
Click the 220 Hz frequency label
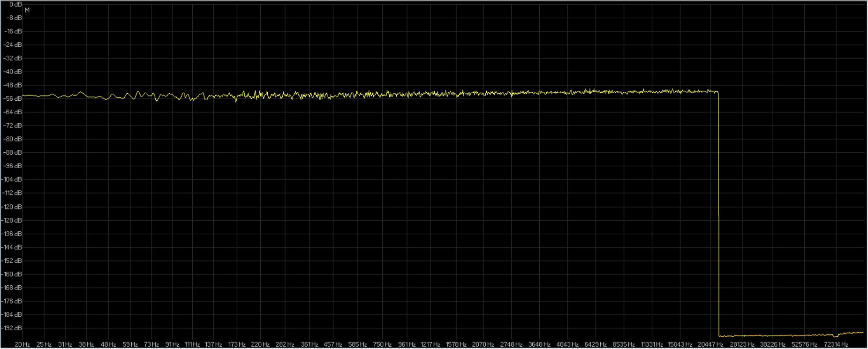[260, 344]
